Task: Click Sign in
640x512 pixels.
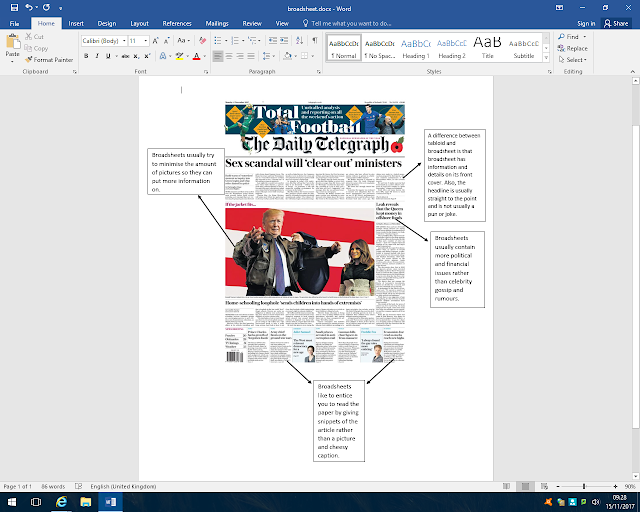Action: coord(586,23)
